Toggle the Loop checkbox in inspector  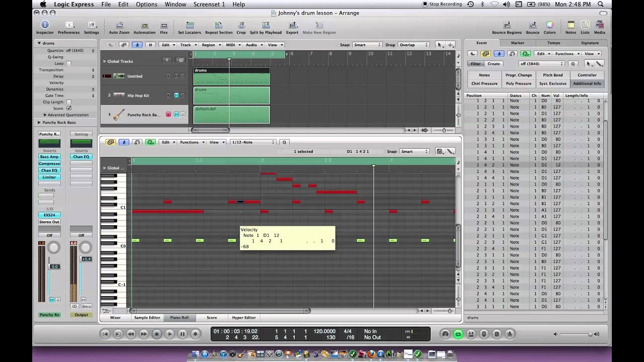click(x=69, y=63)
